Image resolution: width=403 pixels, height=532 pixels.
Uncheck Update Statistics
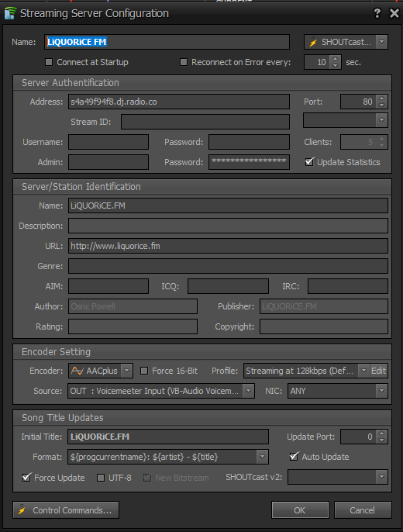click(x=309, y=162)
